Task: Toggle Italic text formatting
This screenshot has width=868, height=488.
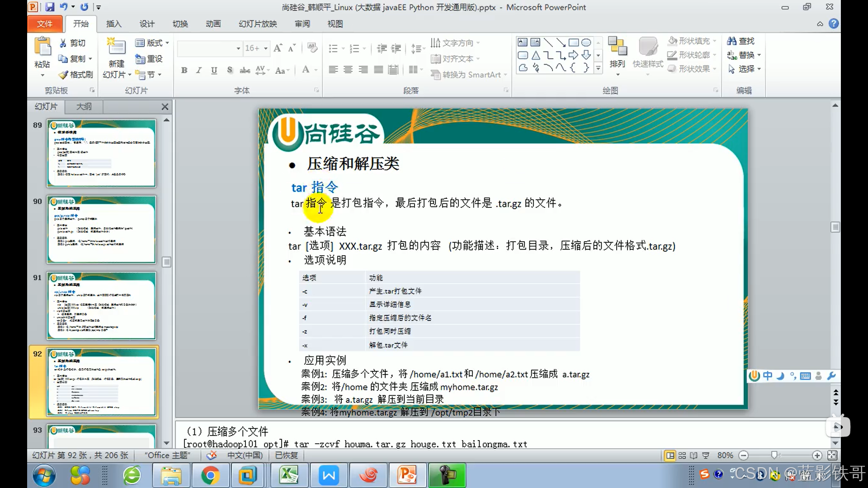Action: [199, 70]
